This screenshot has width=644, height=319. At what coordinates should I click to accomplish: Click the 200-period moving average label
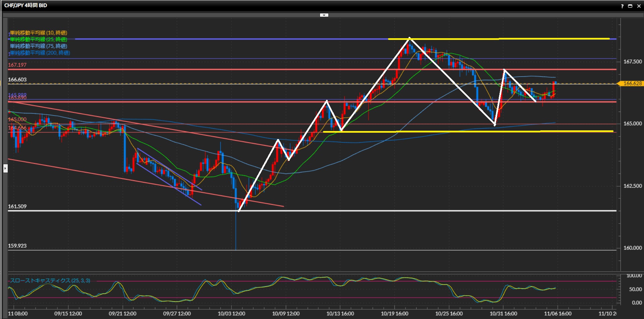40,53
